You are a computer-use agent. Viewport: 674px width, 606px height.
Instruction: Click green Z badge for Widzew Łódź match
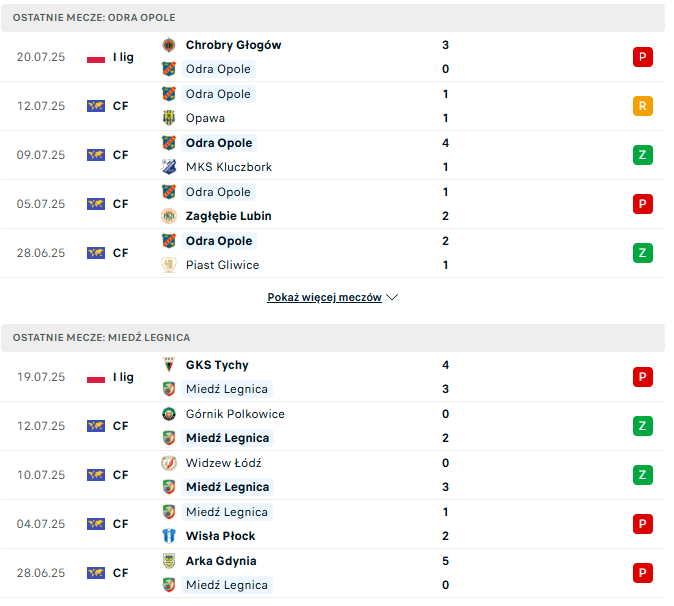tap(643, 475)
